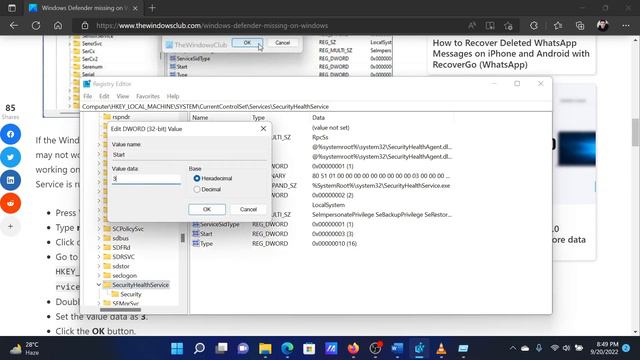Image resolution: width=640 pixels, height=360 pixels.
Task: Reload the web page
Action: click(x=36, y=26)
